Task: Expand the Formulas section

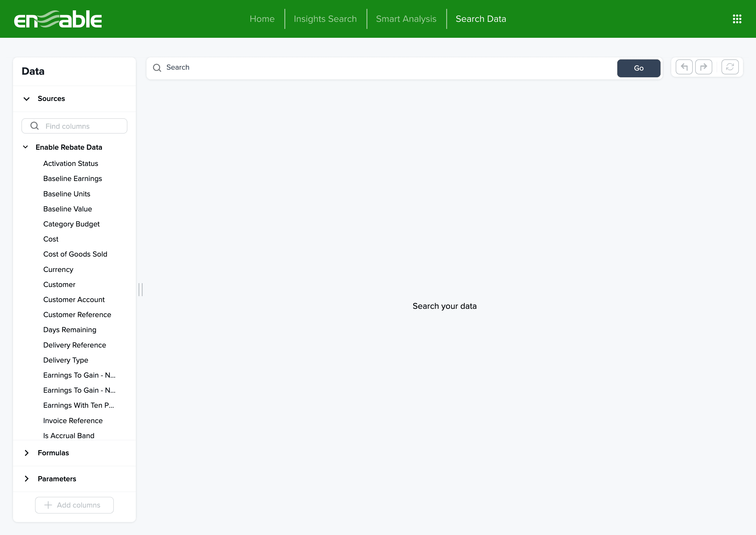Action: click(27, 453)
